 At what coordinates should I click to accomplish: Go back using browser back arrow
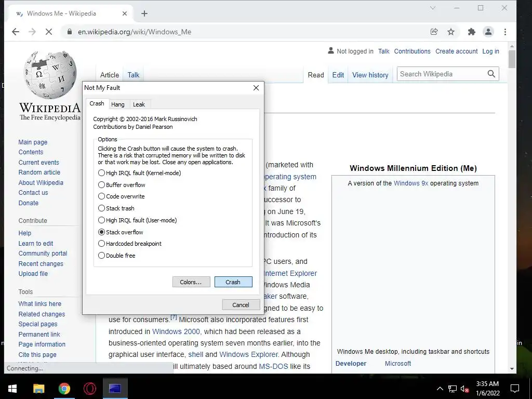click(x=16, y=32)
